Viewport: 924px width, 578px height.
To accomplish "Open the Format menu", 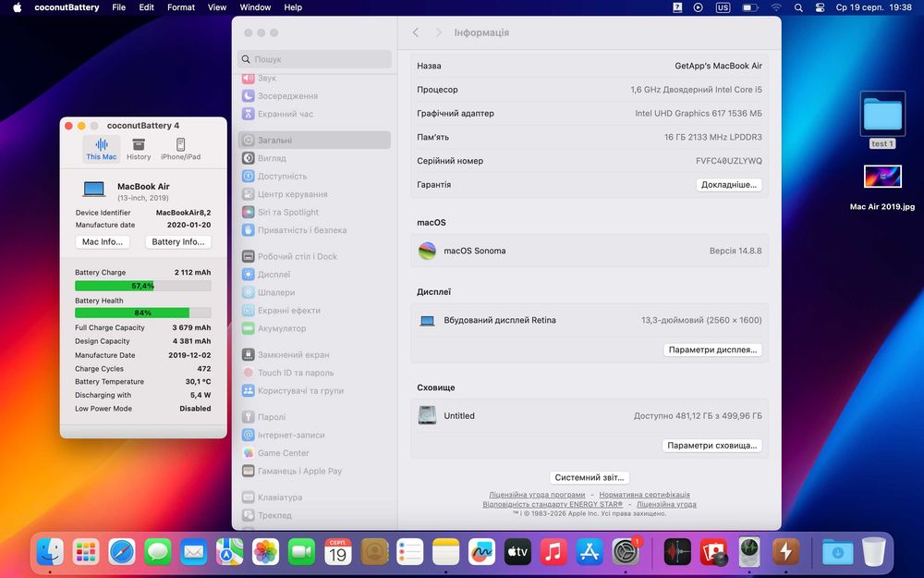I will click(181, 7).
